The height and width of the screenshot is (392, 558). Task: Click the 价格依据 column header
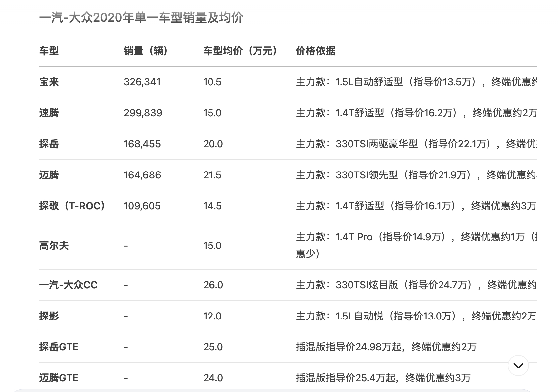pos(315,51)
